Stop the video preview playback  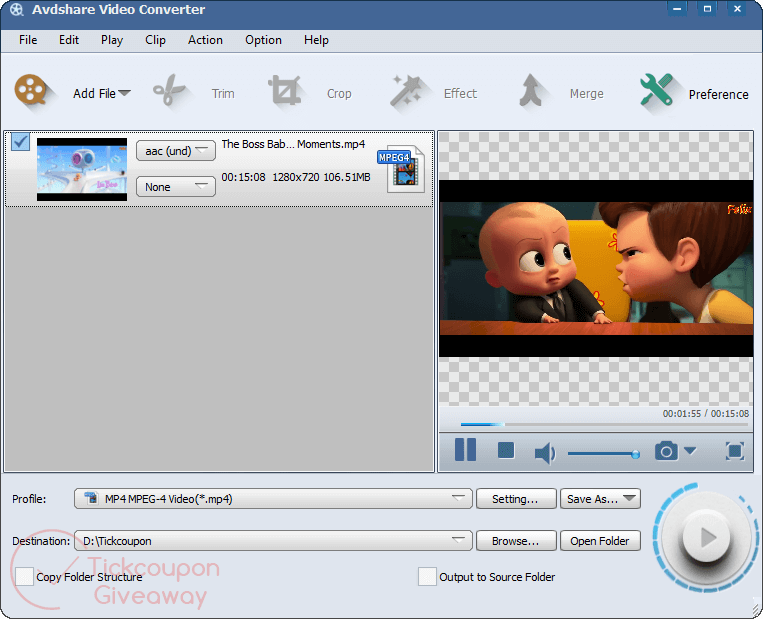pos(506,450)
